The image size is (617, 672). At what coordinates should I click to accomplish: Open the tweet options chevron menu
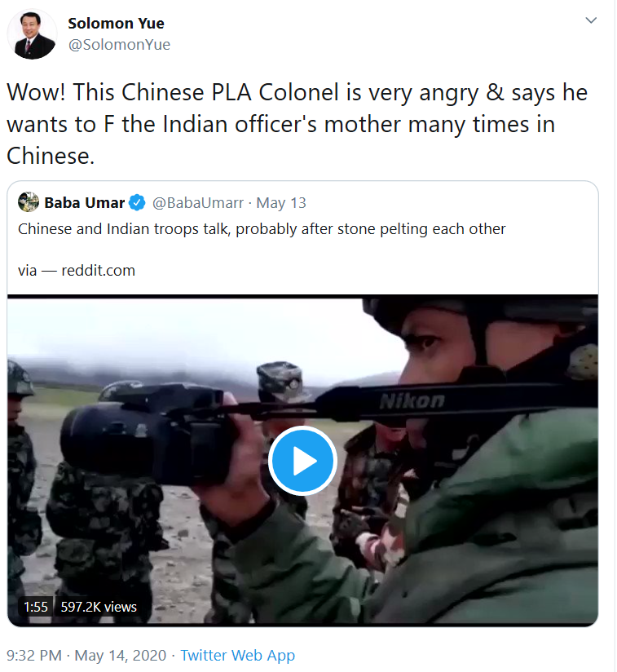tap(591, 20)
